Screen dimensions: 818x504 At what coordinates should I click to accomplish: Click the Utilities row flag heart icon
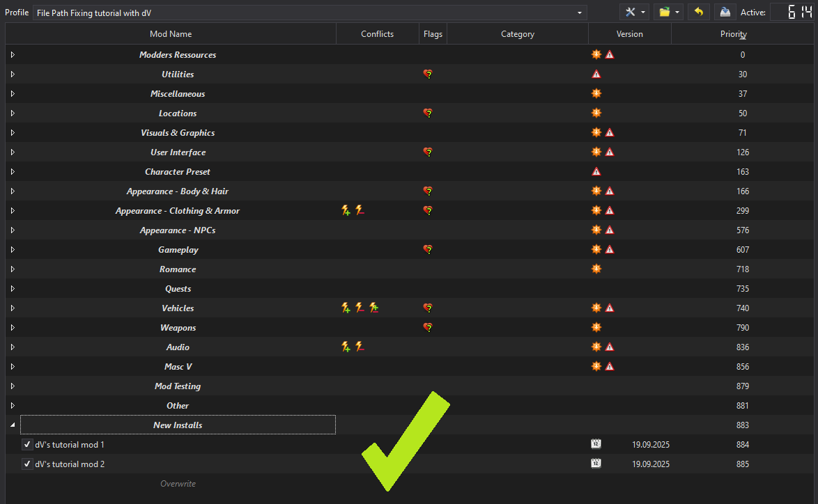pyautogui.click(x=428, y=74)
